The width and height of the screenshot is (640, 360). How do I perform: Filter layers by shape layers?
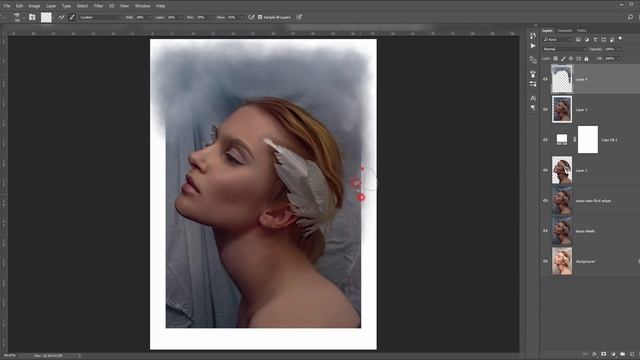tap(604, 40)
